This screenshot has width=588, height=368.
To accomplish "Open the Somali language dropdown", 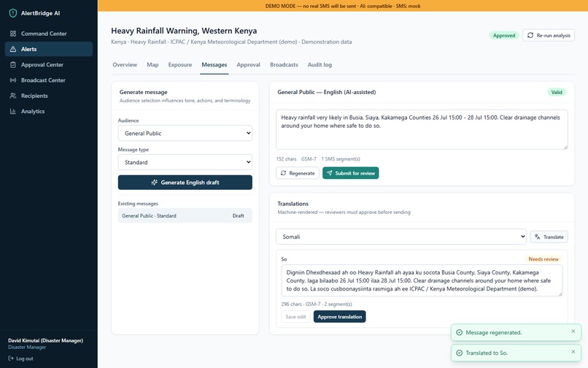I will [x=401, y=237].
